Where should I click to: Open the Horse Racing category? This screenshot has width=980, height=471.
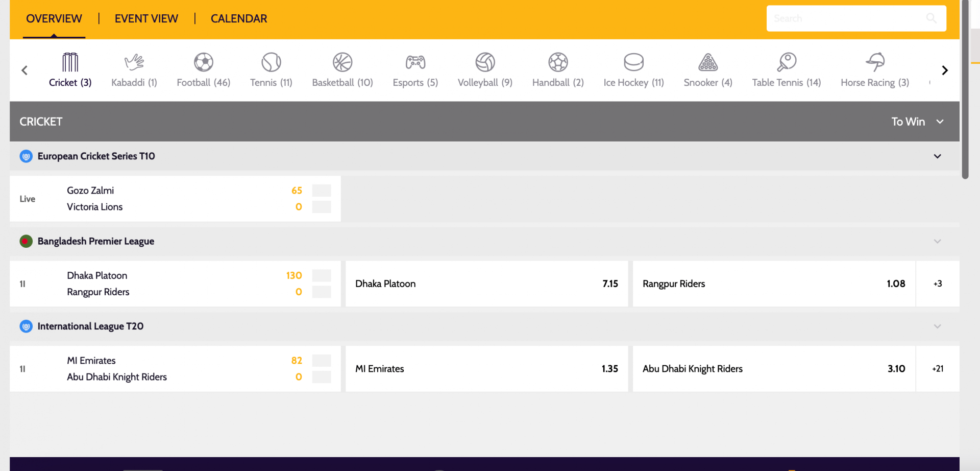coord(875,63)
